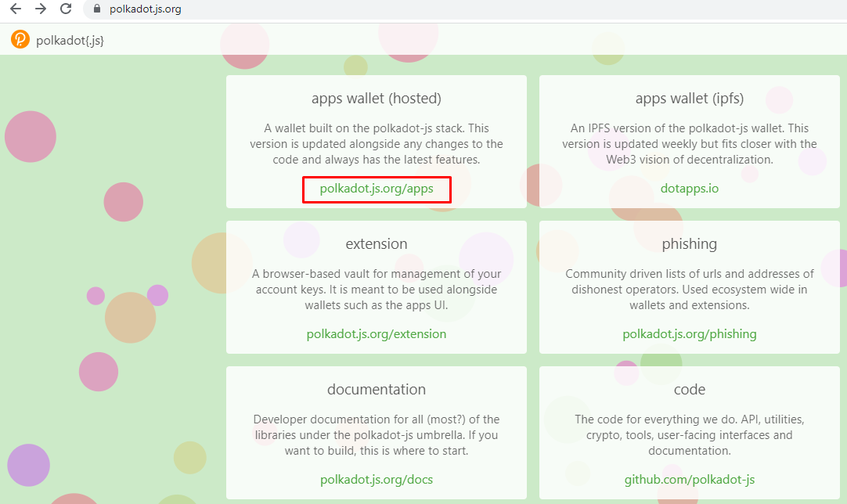Image resolution: width=847 pixels, height=504 pixels.
Task: Click the orange polkadot logo icon
Action: pyautogui.click(x=20, y=39)
